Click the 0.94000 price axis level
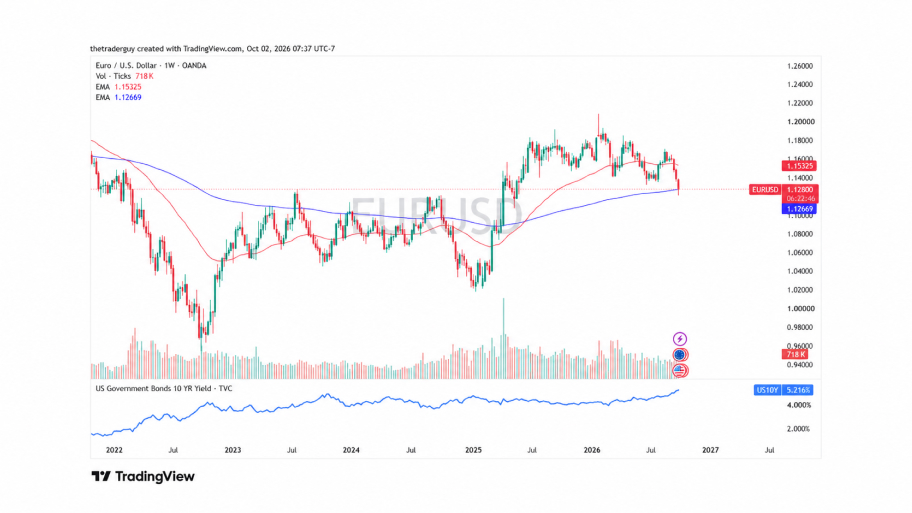The image size is (912, 513). (x=800, y=365)
